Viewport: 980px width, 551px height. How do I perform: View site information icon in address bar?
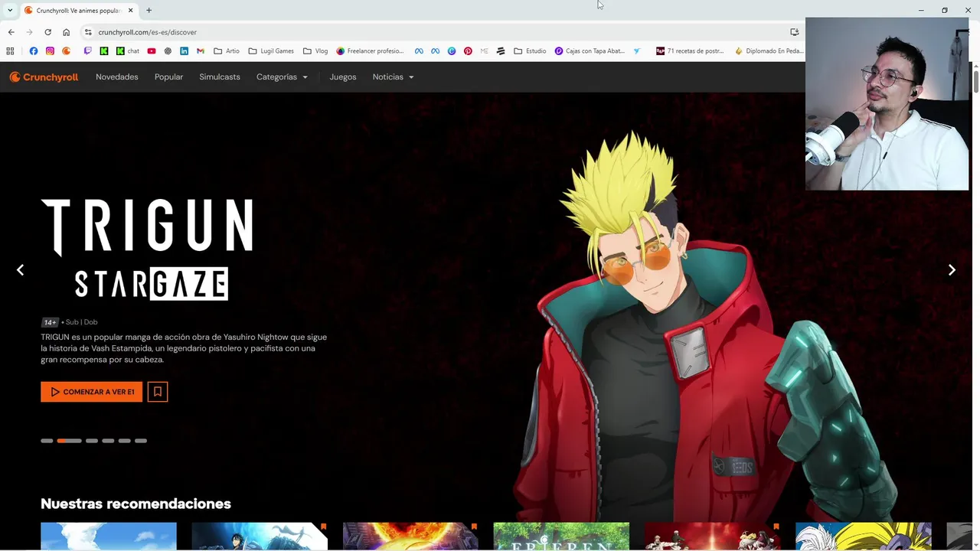point(88,32)
